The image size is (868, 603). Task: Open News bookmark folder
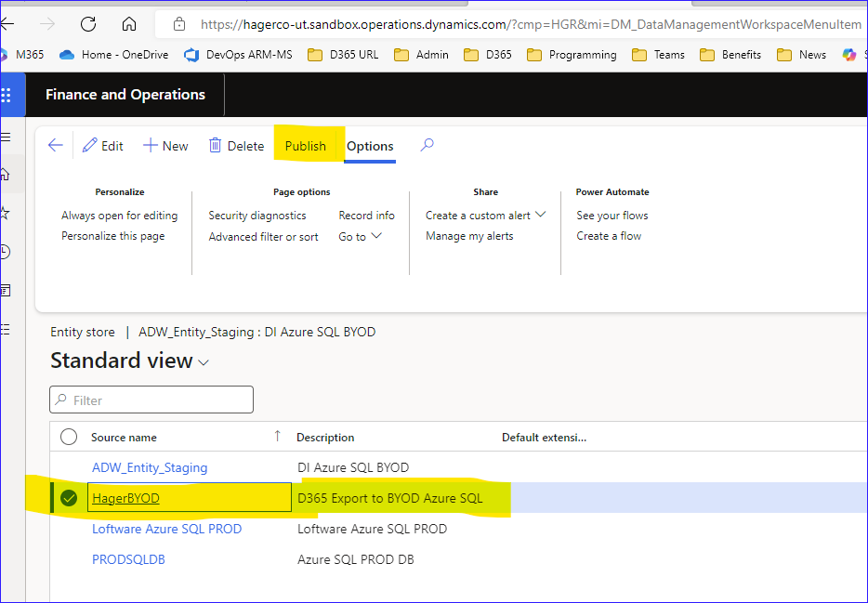pyautogui.click(x=802, y=54)
